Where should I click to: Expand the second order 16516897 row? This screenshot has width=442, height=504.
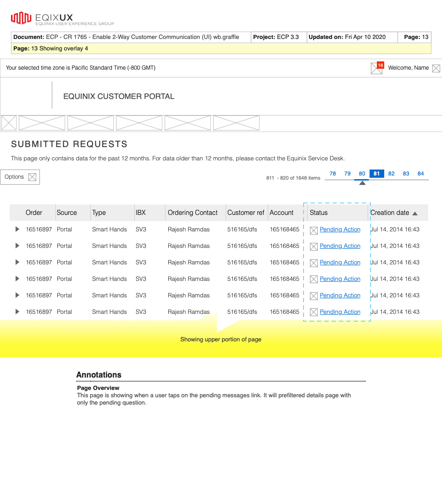tap(17, 246)
